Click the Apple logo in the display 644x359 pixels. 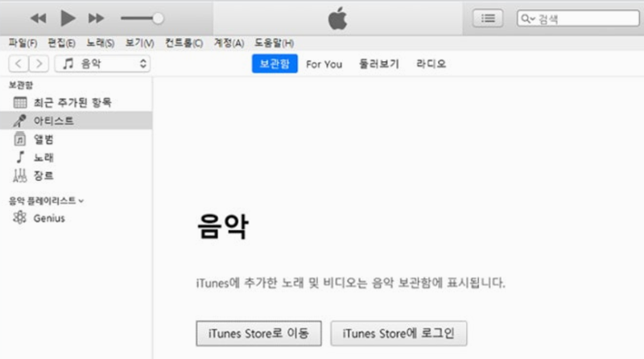tap(337, 19)
